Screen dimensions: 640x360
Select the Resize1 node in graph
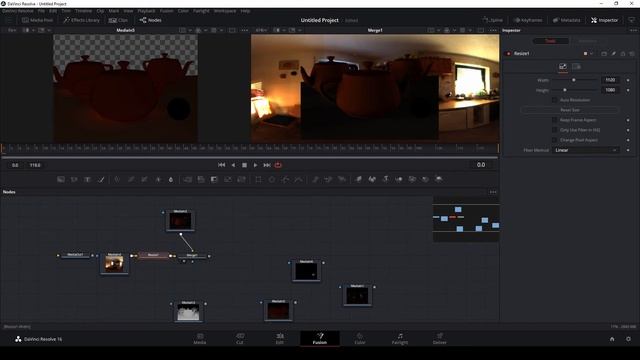153,256
